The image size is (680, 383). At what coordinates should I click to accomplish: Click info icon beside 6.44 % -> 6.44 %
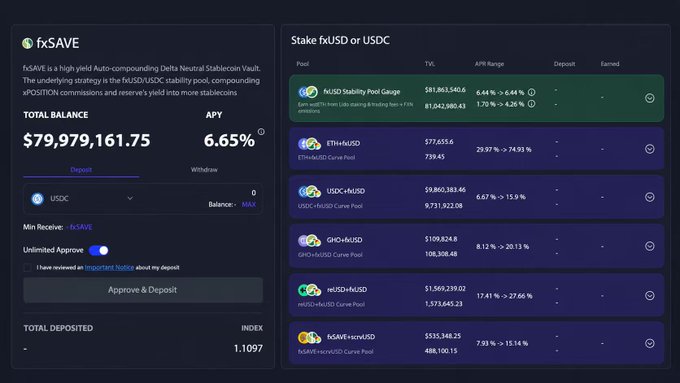pyautogui.click(x=531, y=92)
